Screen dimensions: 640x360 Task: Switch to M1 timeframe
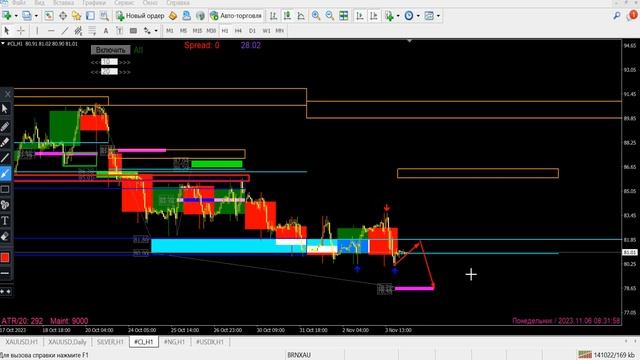169,31
